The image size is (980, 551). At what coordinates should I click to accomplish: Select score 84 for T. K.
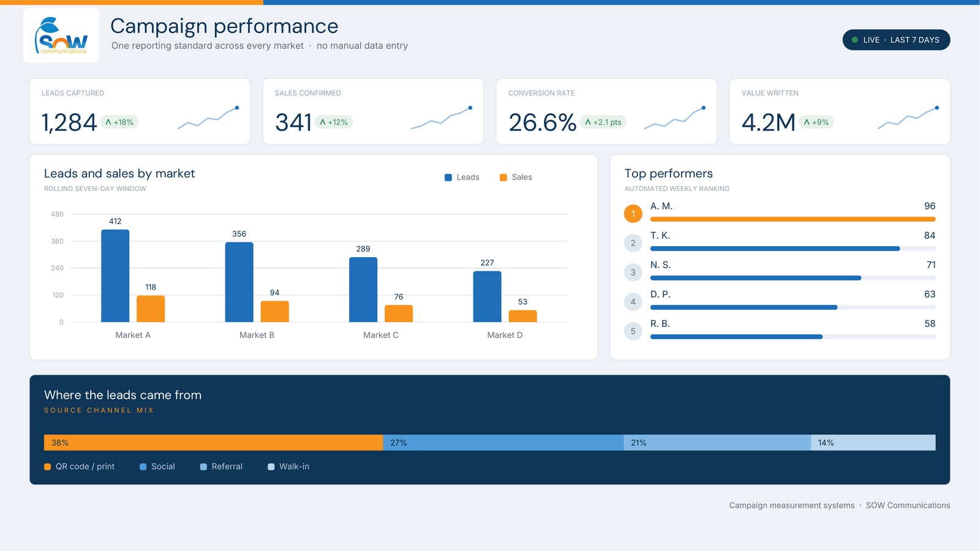[x=930, y=236]
